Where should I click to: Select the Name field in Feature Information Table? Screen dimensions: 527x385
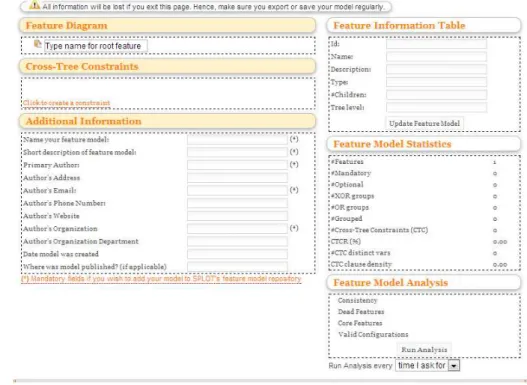436,57
